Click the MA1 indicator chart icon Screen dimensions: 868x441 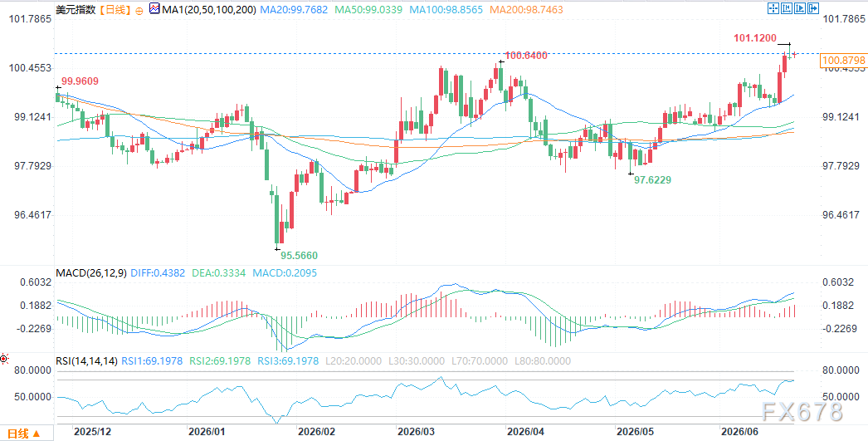click(154, 9)
